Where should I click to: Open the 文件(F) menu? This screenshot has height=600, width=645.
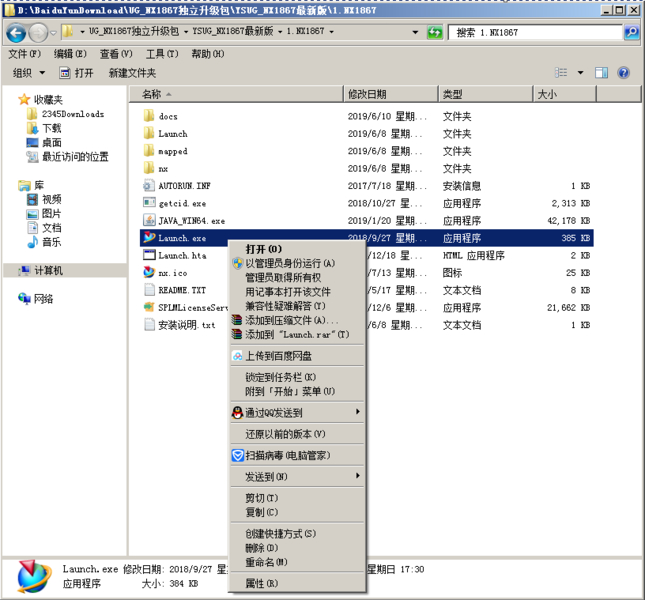[25, 54]
